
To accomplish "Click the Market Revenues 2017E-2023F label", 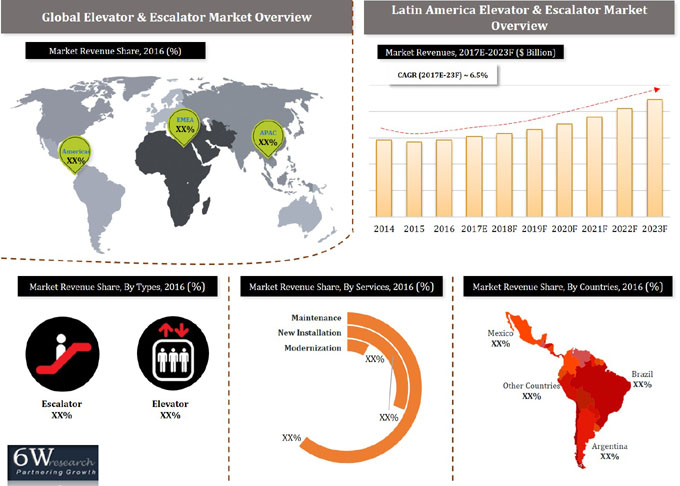I will pyautogui.click(x=470, y=52).
